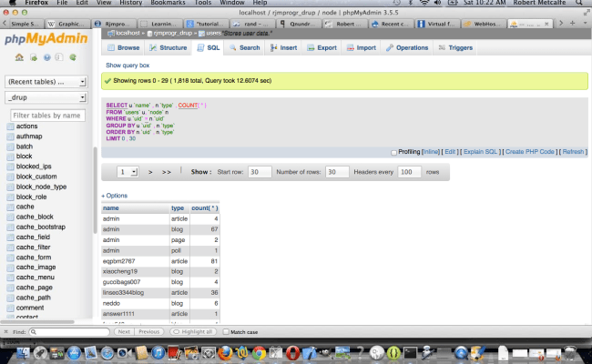Click the Start row input field
592x364 pixels.
[260, 172]
